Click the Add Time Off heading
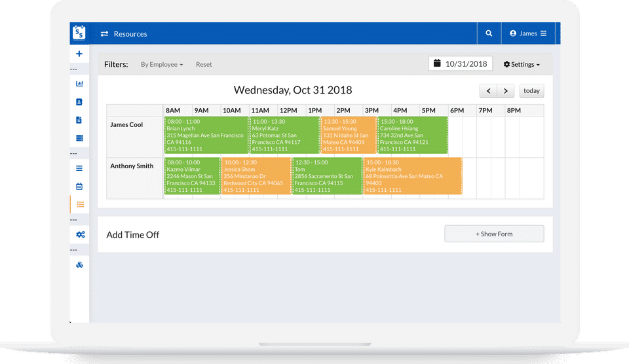The height and width of the screenshot is (364, 629). pyautogui.click(x=133, y=235)
